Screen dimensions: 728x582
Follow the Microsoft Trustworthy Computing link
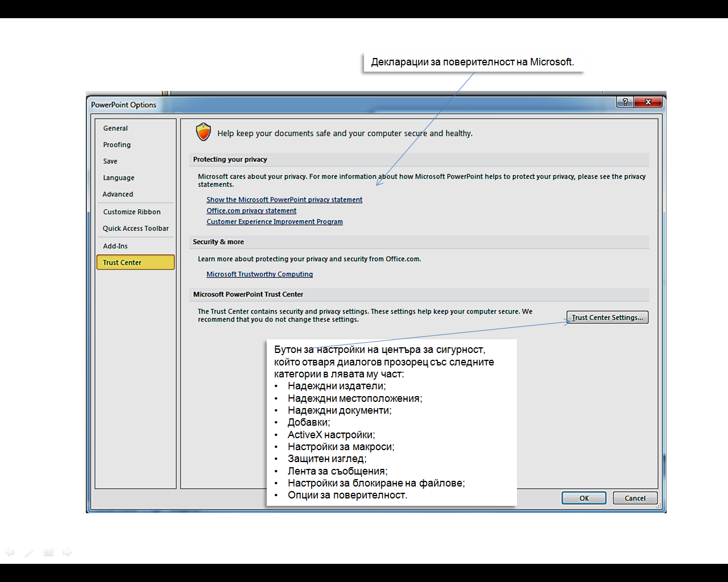pyautogui.click(x=259, y=274)
